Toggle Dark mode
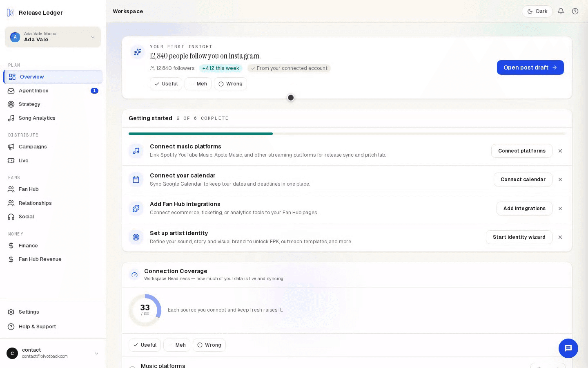Screen dimensions: 588x368 [537, 11]
